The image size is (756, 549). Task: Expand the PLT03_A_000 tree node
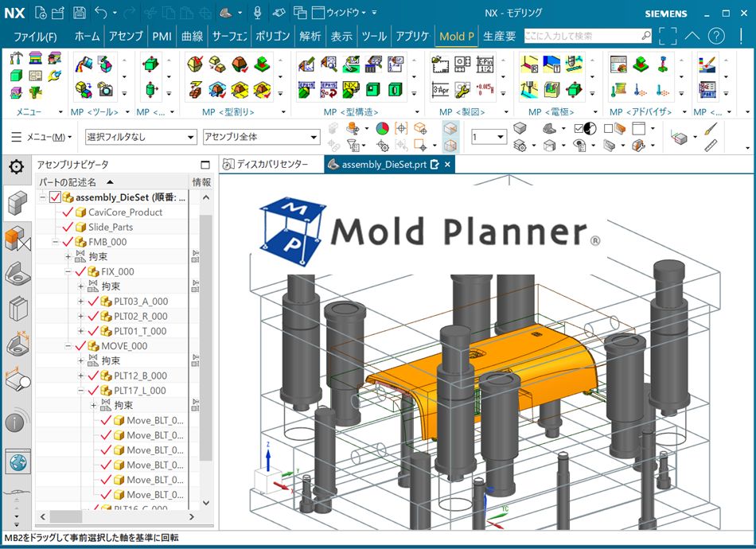pos(80,302)
